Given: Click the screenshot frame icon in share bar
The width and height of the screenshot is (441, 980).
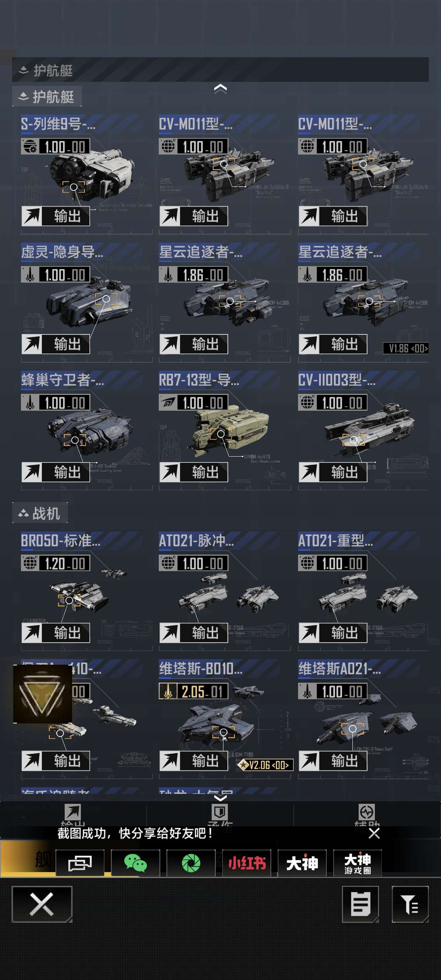Looking at the screenshot, I should (80, 863).
